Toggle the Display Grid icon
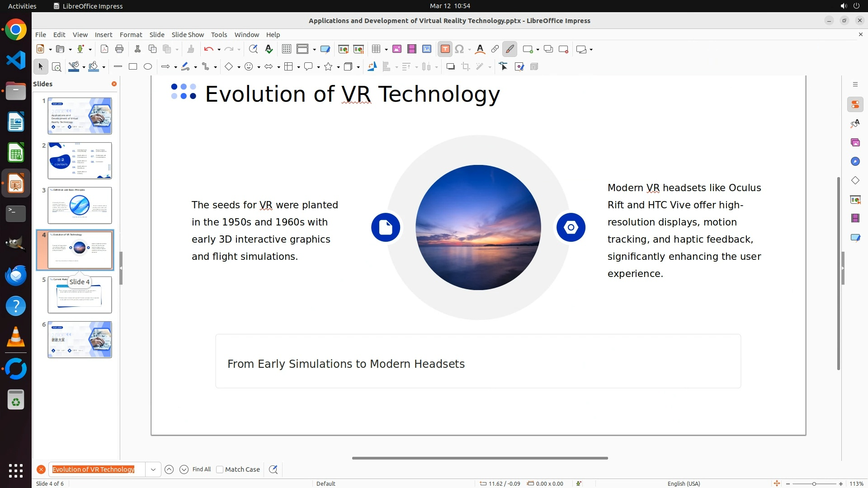 click(x=286, y=49)
